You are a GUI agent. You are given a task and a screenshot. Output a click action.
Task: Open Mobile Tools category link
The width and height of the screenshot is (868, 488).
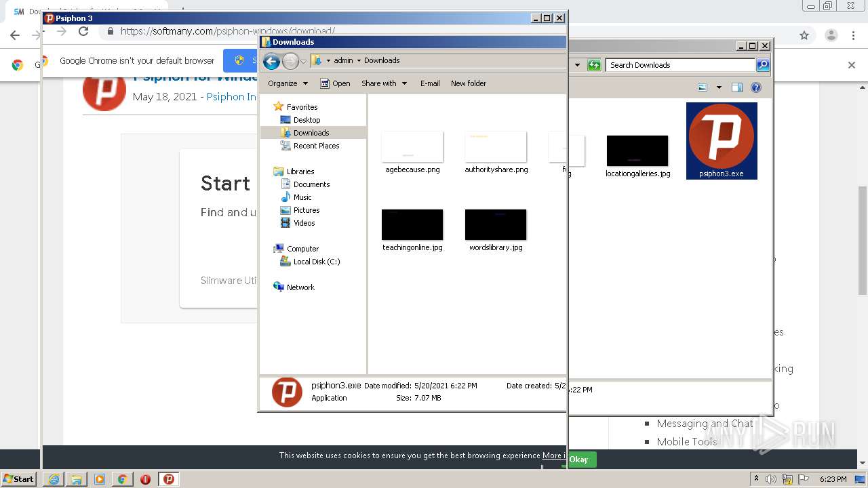click(x=686, y=442)
